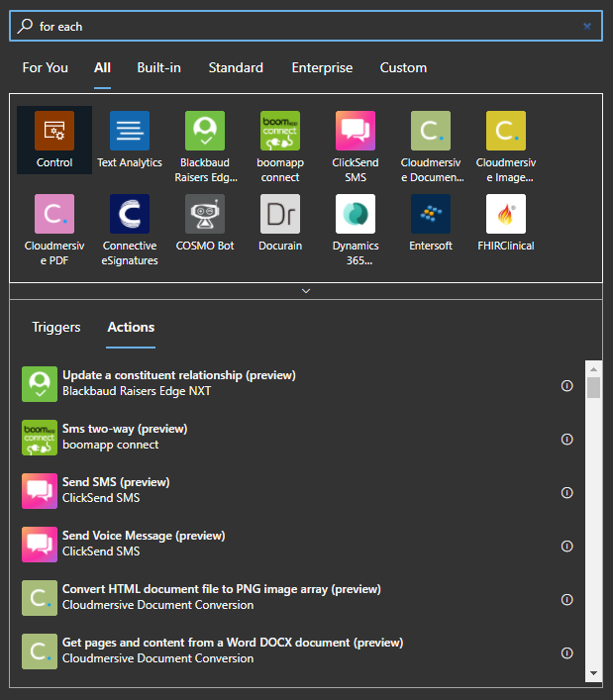Select the All tab
613x700 pixels.
102,68
